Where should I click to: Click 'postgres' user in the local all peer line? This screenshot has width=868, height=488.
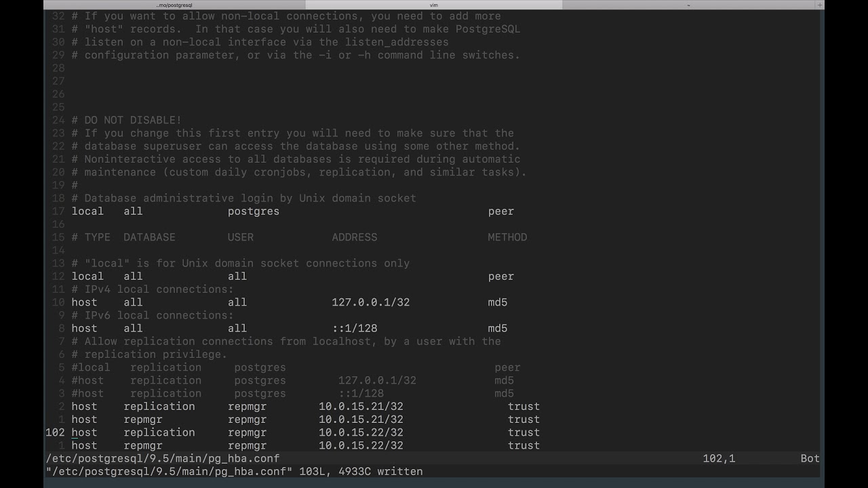[254, 211]
